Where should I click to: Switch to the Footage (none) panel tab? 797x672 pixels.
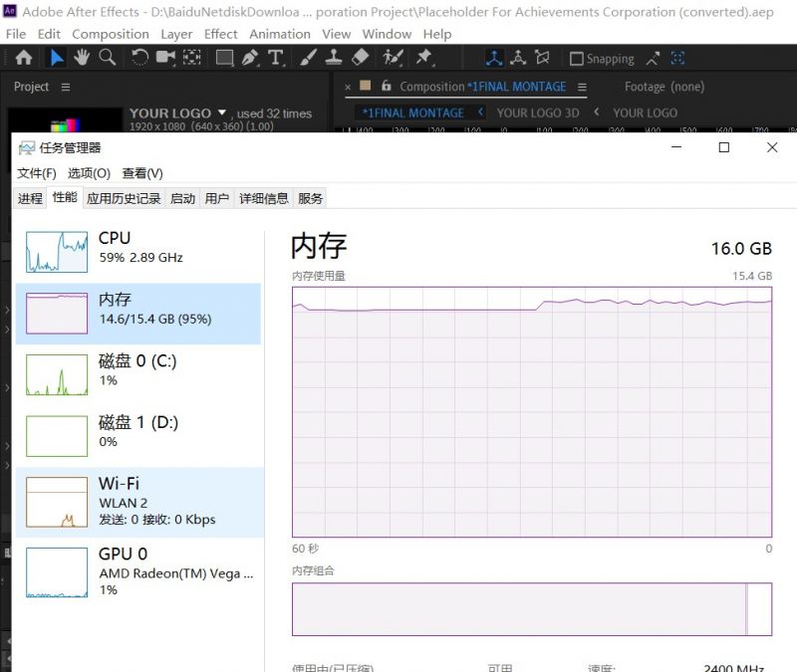664,87
